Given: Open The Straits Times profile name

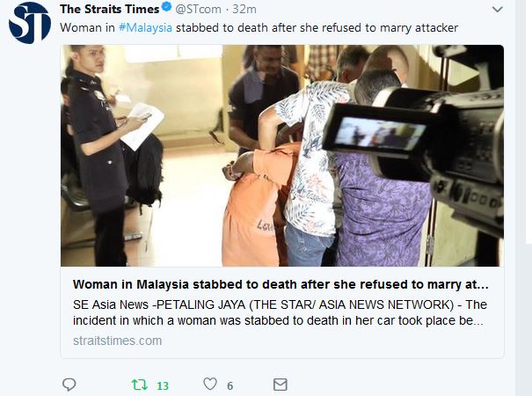Looking at the screenshot, I should pos(110,9).
